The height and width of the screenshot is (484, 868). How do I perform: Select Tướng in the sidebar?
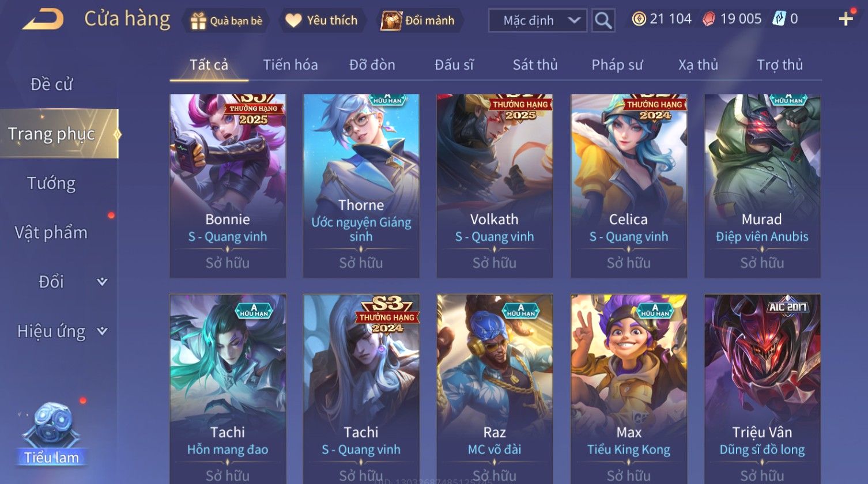click(51, 183)
